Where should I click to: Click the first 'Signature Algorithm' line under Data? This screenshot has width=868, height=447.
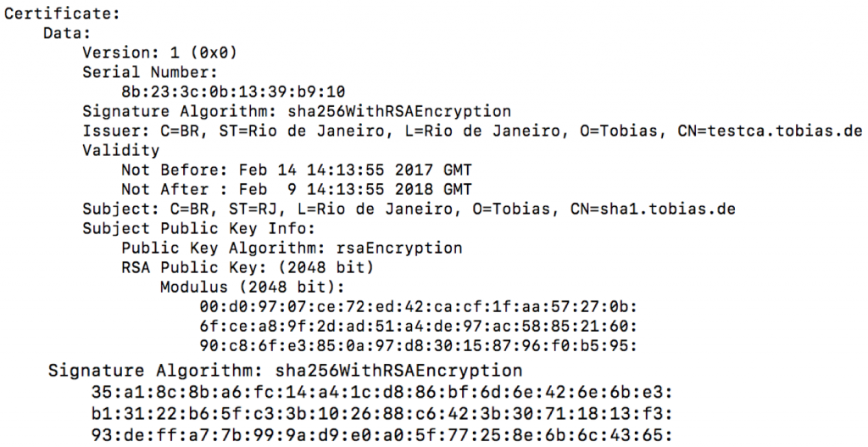[297, 111]
